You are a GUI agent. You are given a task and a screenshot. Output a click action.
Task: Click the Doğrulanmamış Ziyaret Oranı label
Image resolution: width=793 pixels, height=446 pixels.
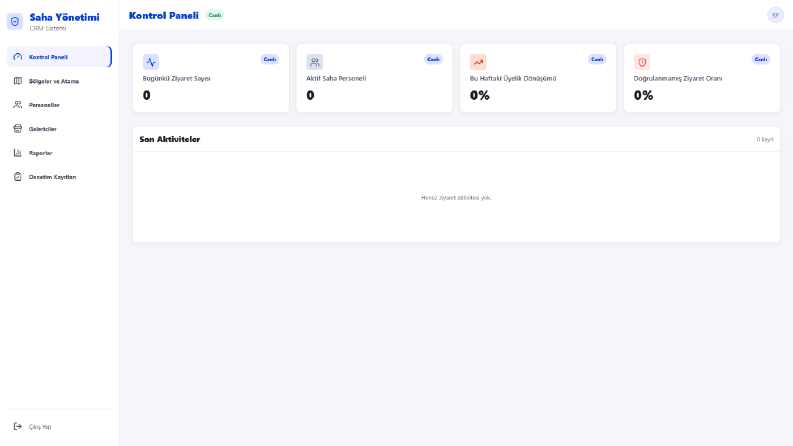(x=678, y=78)
